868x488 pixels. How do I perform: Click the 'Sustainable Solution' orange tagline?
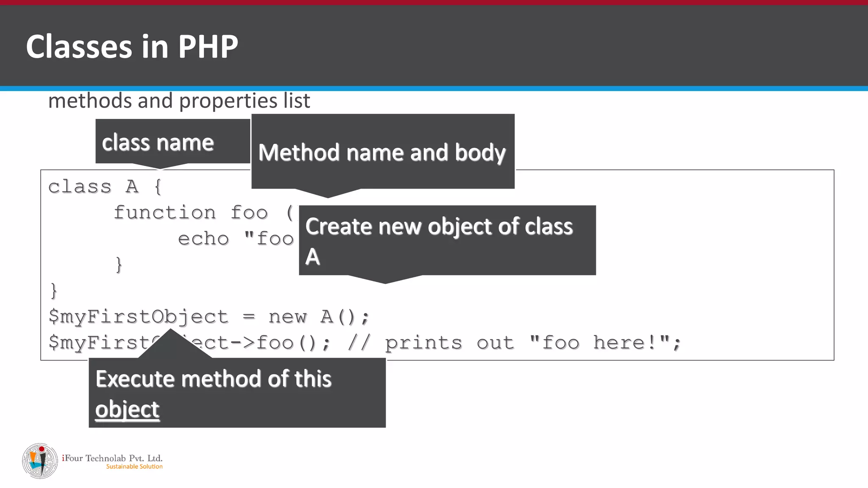click(x=134, y=466)
